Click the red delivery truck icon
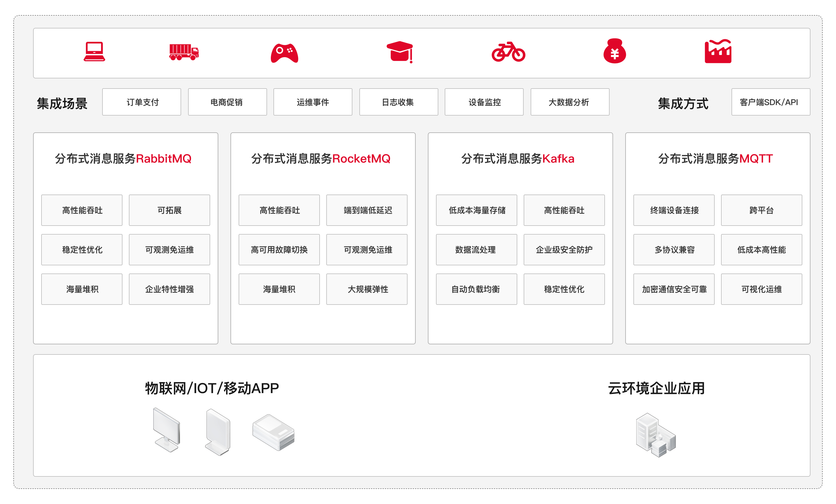Viewport: 836px width, 504px height. pyautogui.click(x=184, y=52)
